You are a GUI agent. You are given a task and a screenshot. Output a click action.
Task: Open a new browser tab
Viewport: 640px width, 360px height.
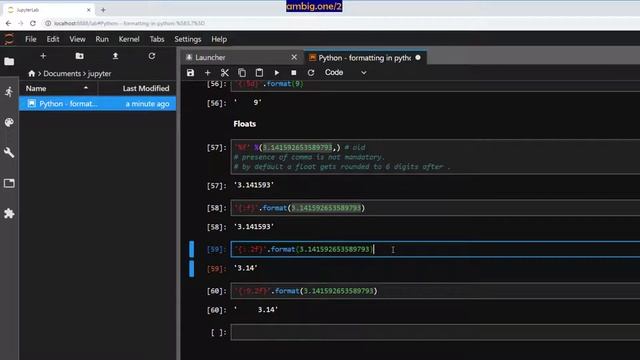pos(103,10)
